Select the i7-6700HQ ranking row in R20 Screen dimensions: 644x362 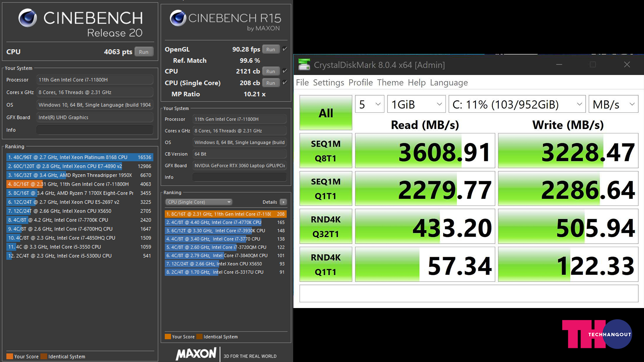pyautogui.click(x=79, y=229)
